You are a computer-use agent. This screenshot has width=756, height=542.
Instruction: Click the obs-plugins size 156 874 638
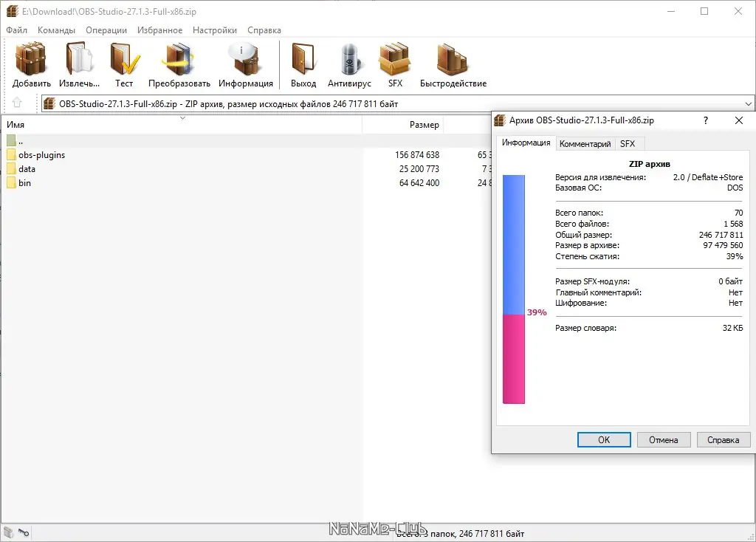tap(417, 155)
